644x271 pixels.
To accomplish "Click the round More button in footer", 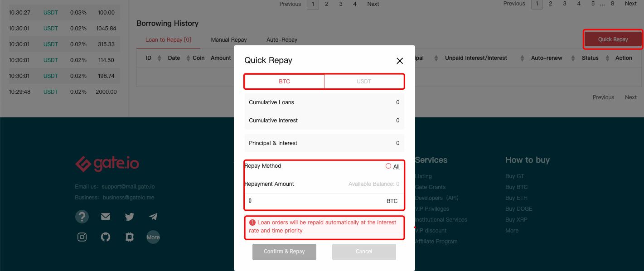I will pyautogui.click(x=153, y=237).
